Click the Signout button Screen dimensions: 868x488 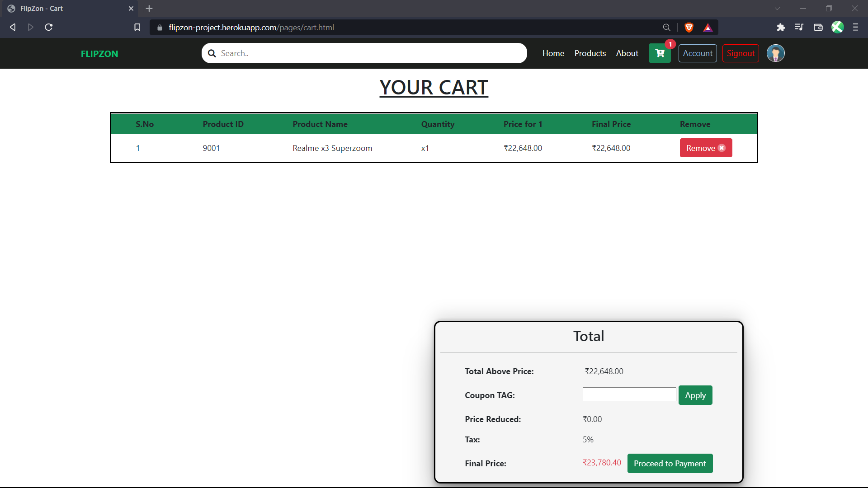pos(741,53)
